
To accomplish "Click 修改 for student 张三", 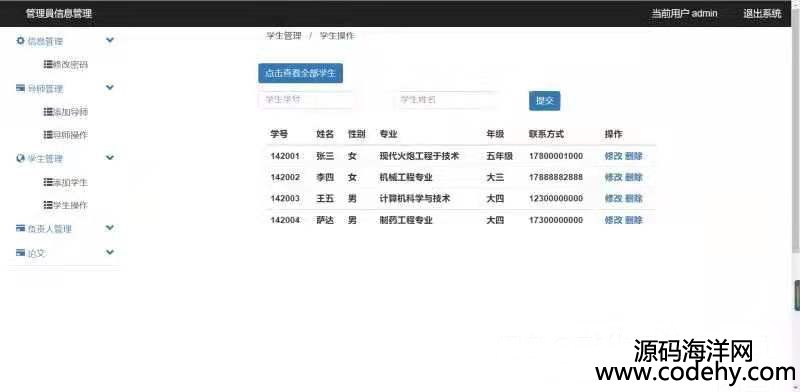I will tap(613, 156).
